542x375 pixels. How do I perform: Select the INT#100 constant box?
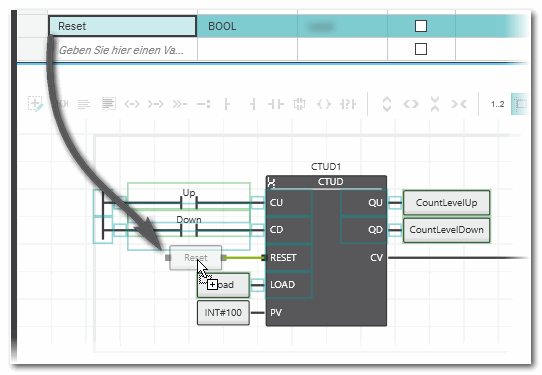[x=223, y=312]
